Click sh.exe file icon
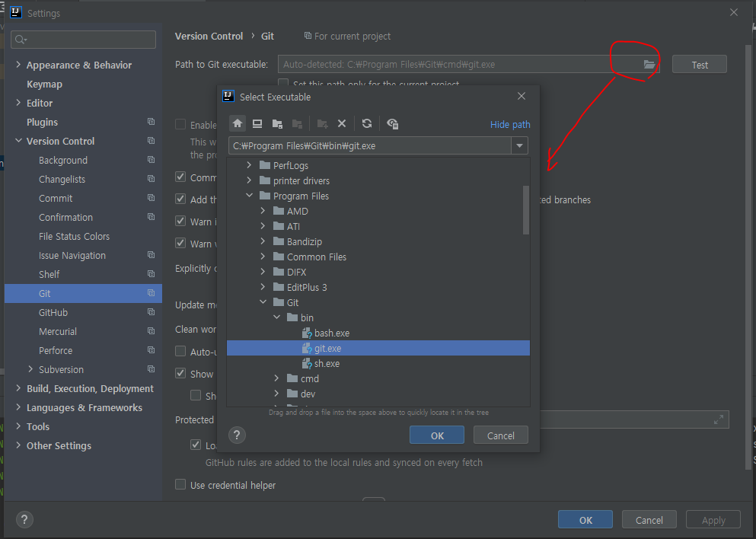 (307, 363)
